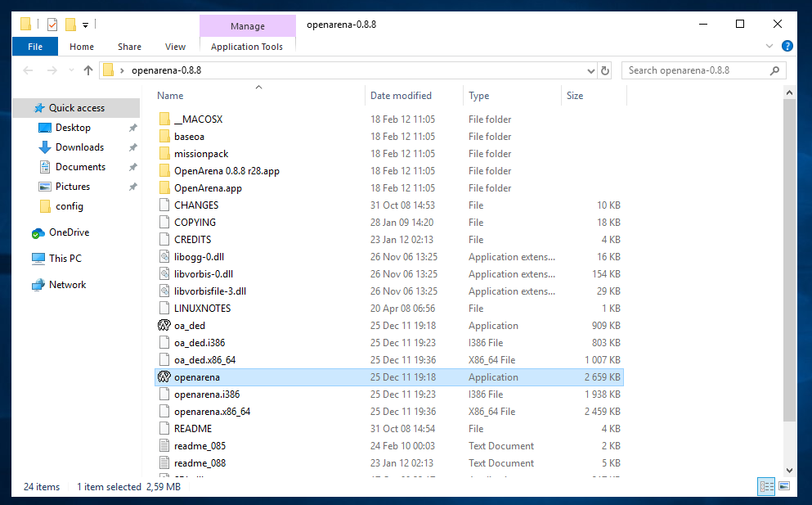Open the Share ribbon tab
The height and width of the screenshot is (505, 812).
(x=129, y=47)
